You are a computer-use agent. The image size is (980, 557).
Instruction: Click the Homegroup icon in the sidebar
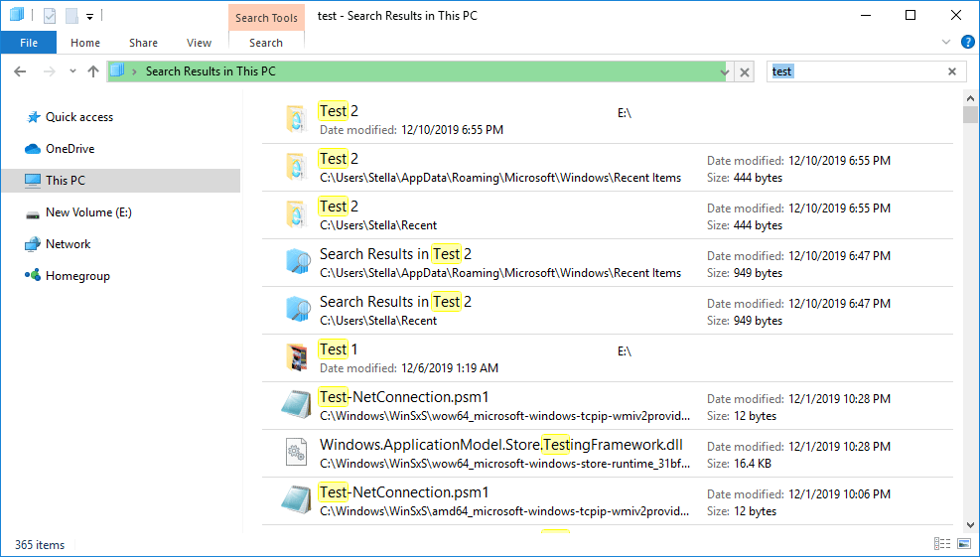33,274
